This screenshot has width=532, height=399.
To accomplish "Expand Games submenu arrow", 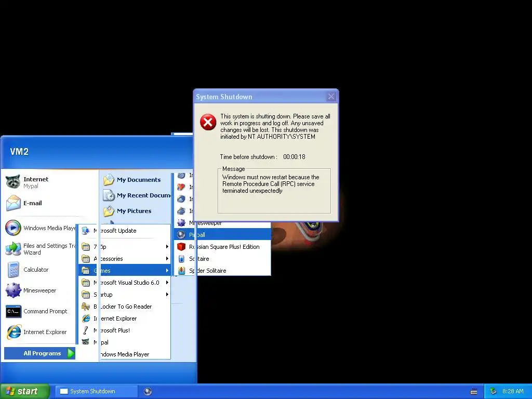I will tap(167, 270).
